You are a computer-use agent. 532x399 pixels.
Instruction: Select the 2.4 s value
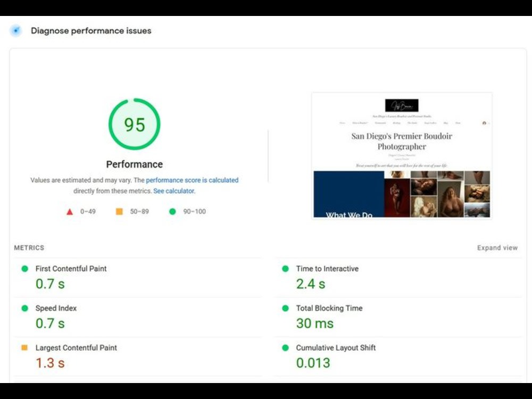point(311,284)
